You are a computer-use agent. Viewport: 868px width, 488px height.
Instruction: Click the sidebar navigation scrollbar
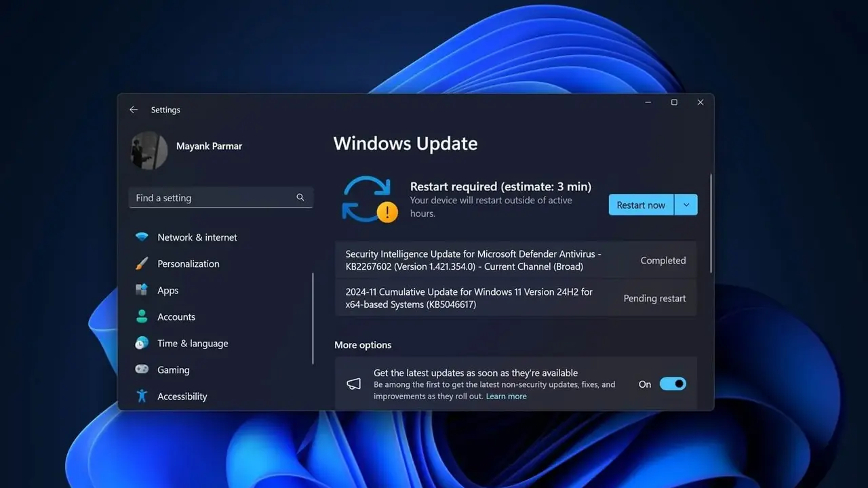313,318
